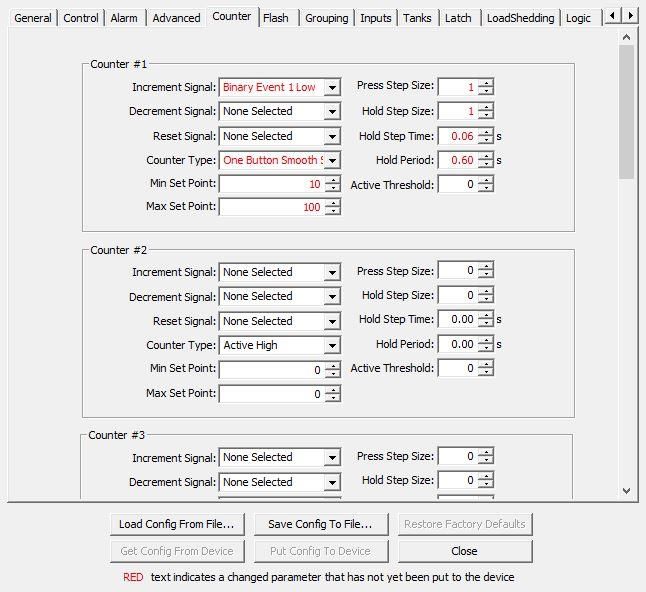This screenshot has width=646, height=592.
Task: Open the Logic tab
Action: pos(578,18)
